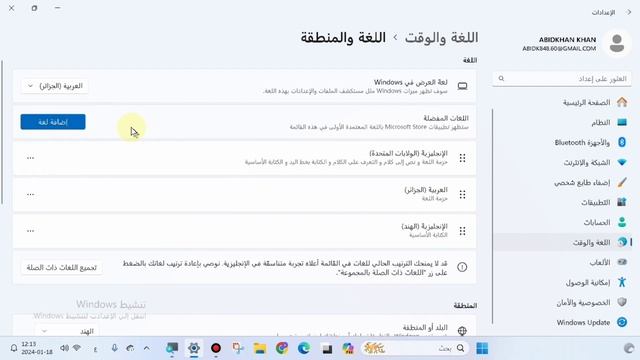Screen dimensions: 640x360
Task: Open the display language dropdown العربية (الجزائر)
Action: (55, 86)
